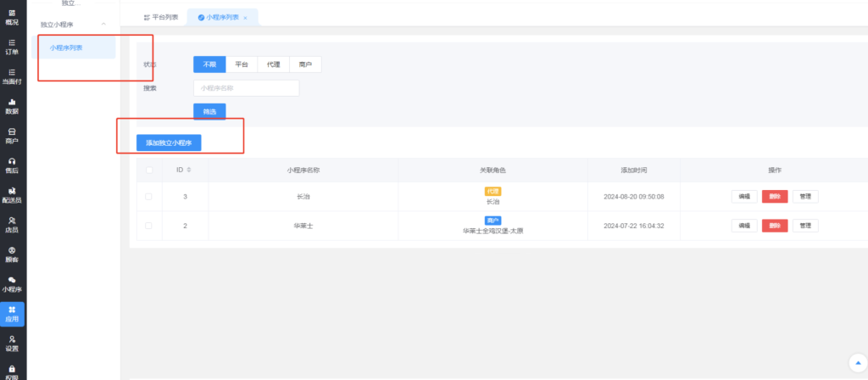Check the row checkbox for 长治
868x380 pixels.
(x=149, y=197)
